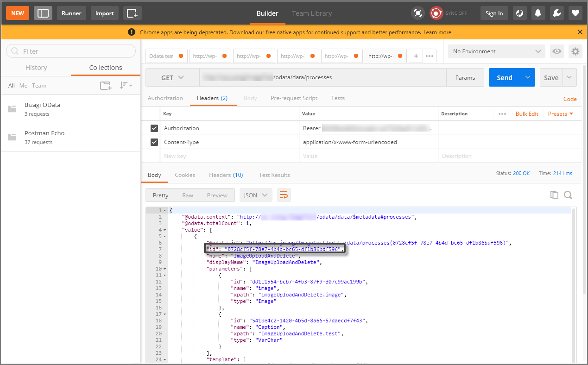Open settings wrench icon
The width and height of the screenshot is (588, 365).
click(556, 13)
